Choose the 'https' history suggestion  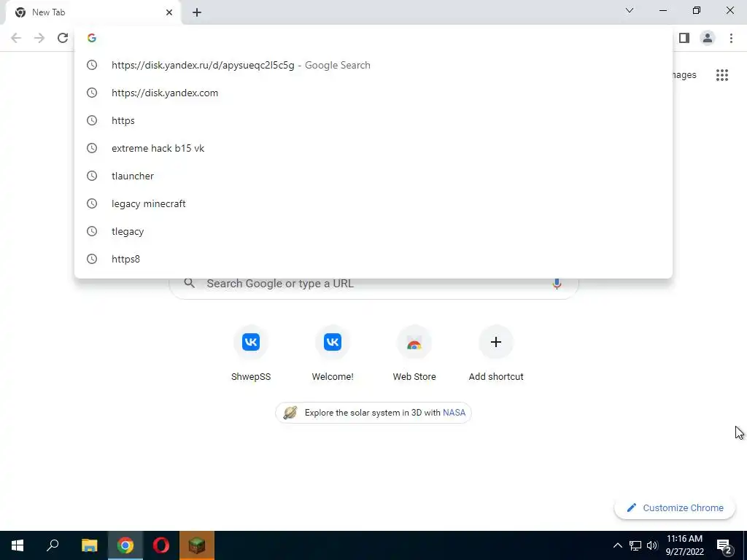pyautogui.click(x=373, y=120)
